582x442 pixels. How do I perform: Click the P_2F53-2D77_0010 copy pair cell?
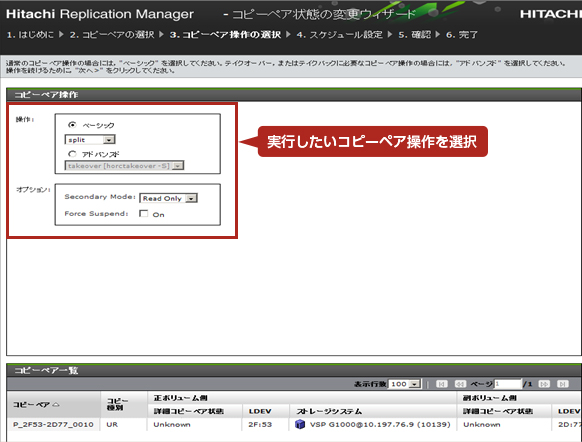[x=53, y=424]
